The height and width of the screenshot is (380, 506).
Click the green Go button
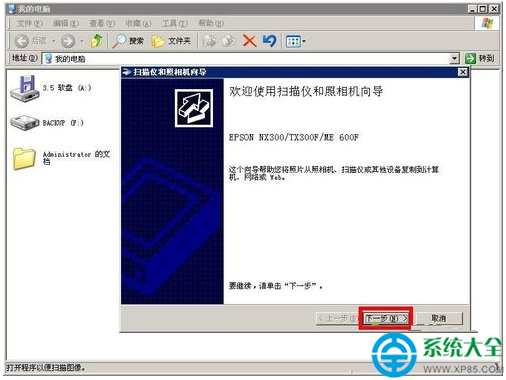pyautogui.click(x=479, y=58)
